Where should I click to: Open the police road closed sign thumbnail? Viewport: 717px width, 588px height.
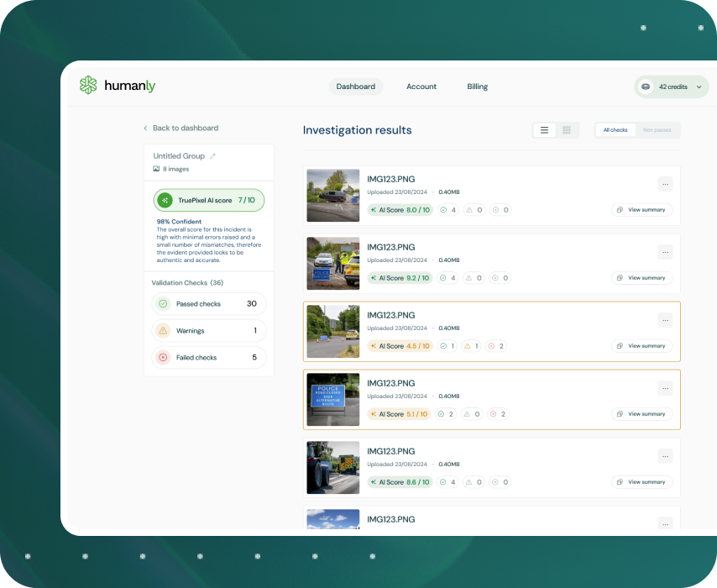point(333,399)
